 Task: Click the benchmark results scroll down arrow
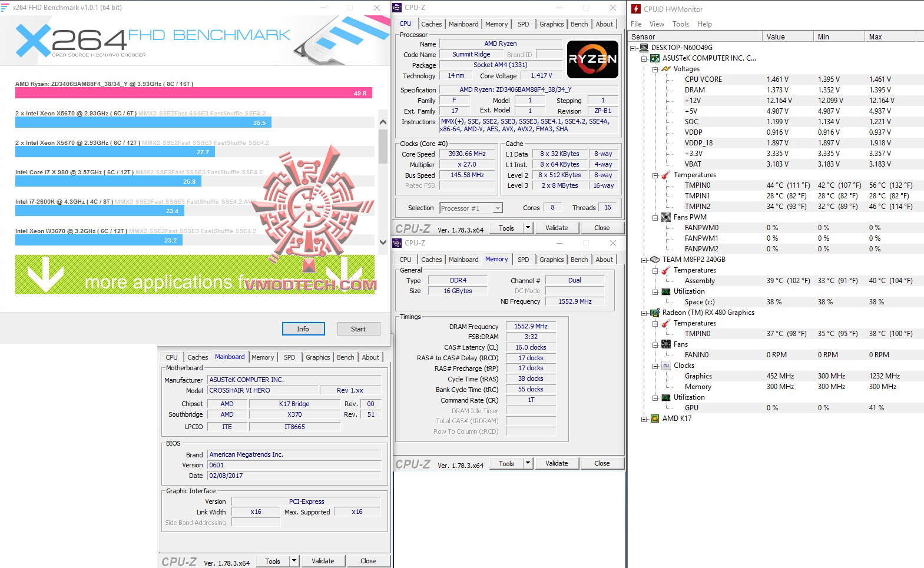click(x=383, y=242)
